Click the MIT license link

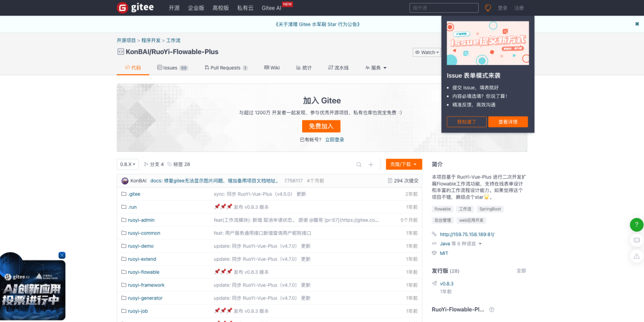444,253
